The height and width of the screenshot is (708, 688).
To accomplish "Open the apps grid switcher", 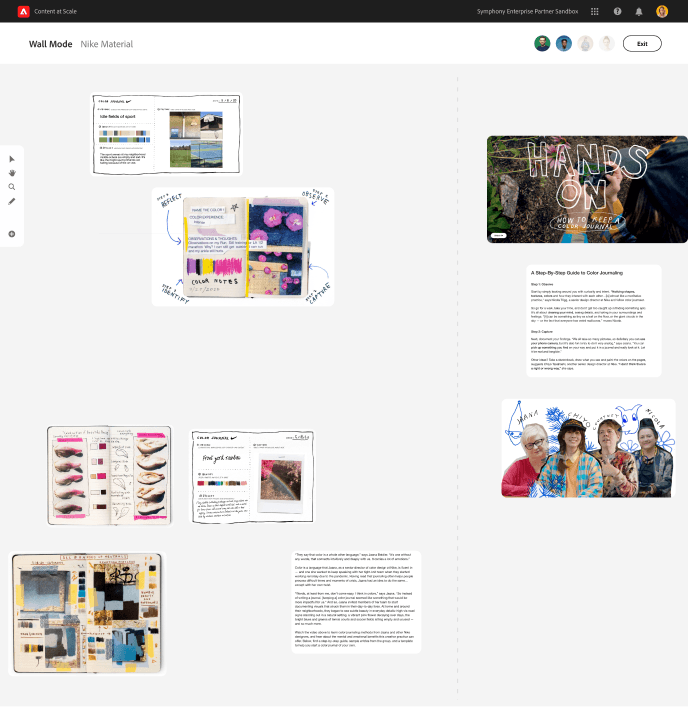I will point(595,11).
